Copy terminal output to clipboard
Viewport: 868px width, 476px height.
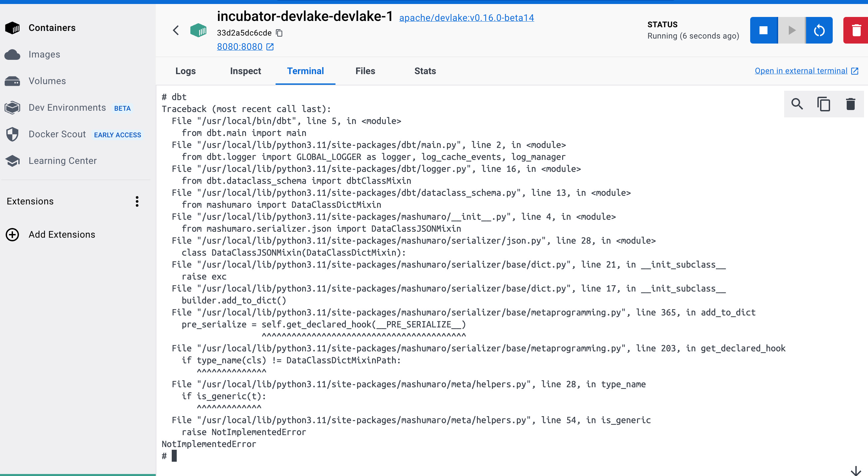coord(823,104)
